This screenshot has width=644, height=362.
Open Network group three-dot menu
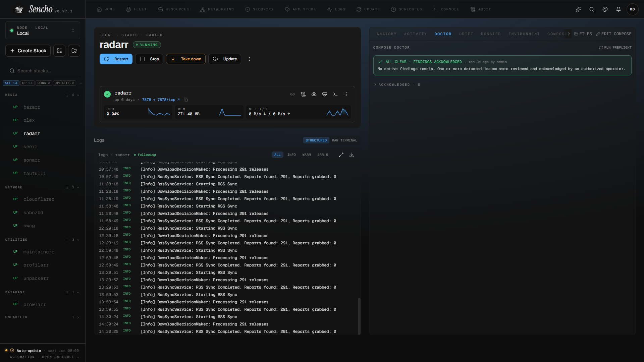pyautogui.click(x=67, y=187)
